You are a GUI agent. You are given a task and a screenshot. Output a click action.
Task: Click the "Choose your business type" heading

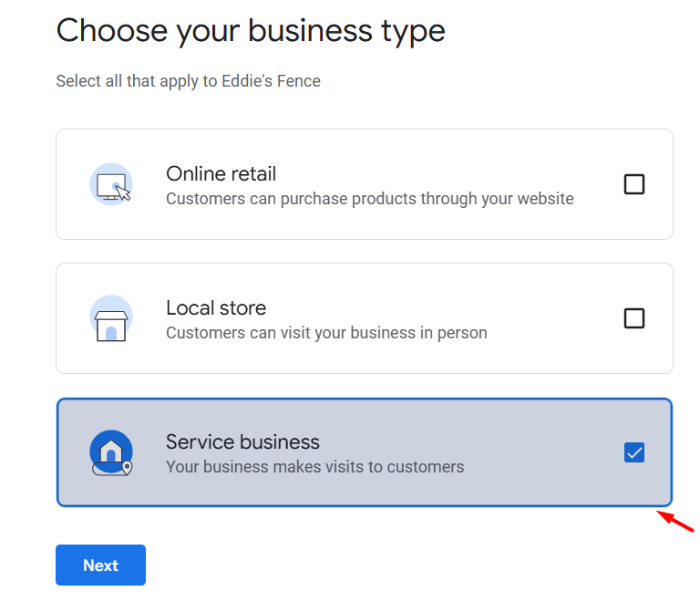click(x=251, y=31)
